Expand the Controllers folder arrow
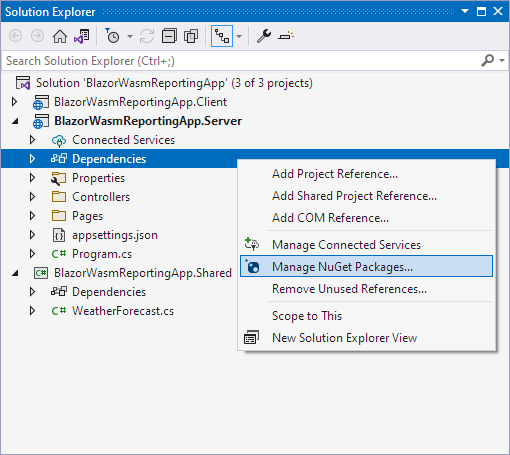The image size is (510, 455). click(32, 197)
